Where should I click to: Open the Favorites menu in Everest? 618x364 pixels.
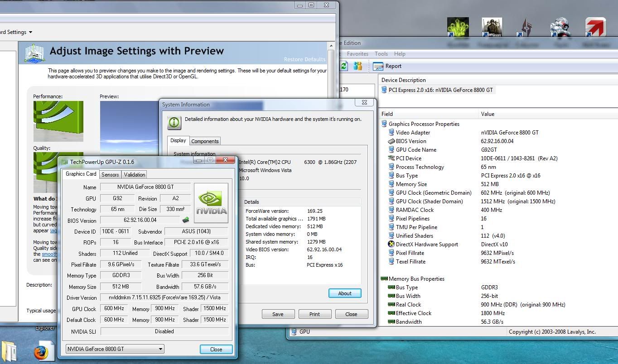click(x=357, y=54)
